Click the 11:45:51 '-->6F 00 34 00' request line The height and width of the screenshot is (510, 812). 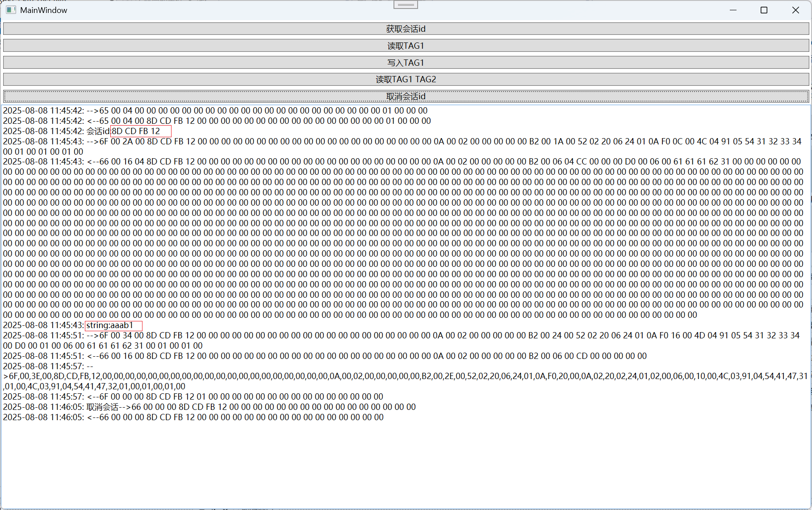click(x=402, y=335)
